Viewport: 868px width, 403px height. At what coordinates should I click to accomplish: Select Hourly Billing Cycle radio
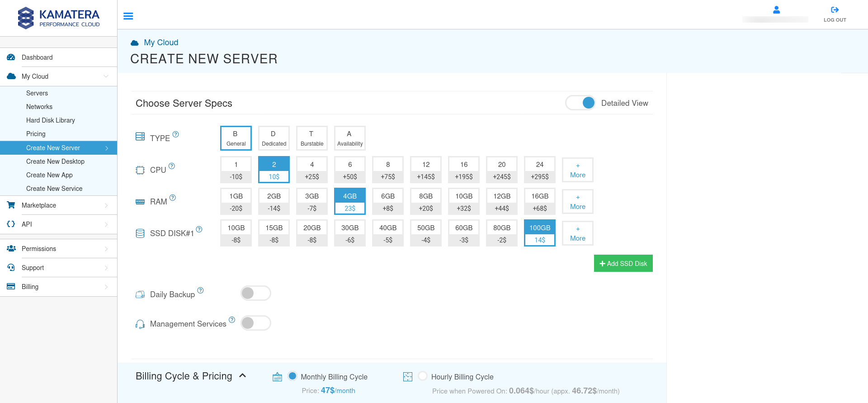[x=423, y=376]
